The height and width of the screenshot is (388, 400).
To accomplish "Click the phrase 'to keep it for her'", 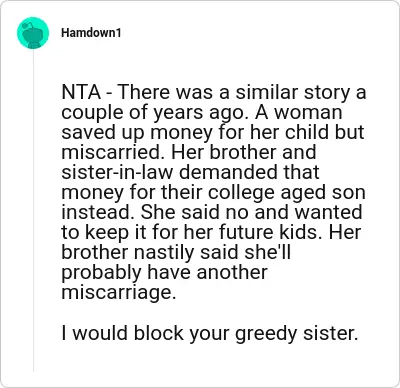I will tap(138, 233).
